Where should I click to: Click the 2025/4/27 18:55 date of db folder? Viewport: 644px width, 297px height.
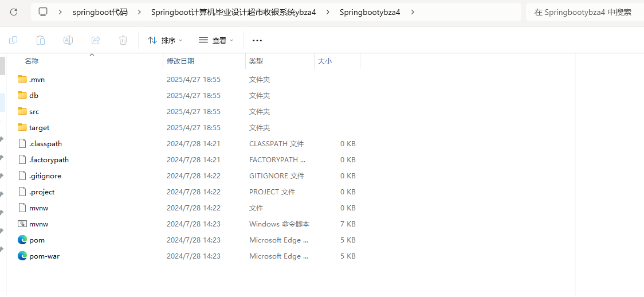[194, 96]
